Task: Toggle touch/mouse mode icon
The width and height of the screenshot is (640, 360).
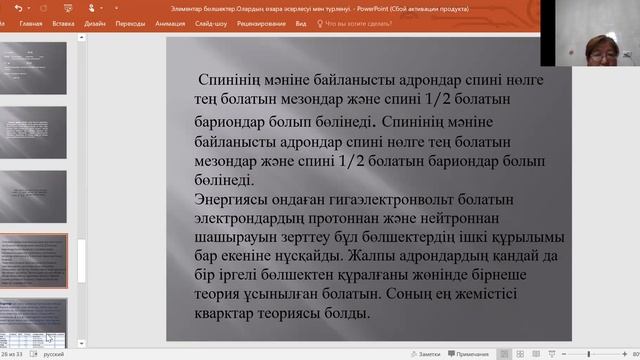Action: (x=91, y=8)
